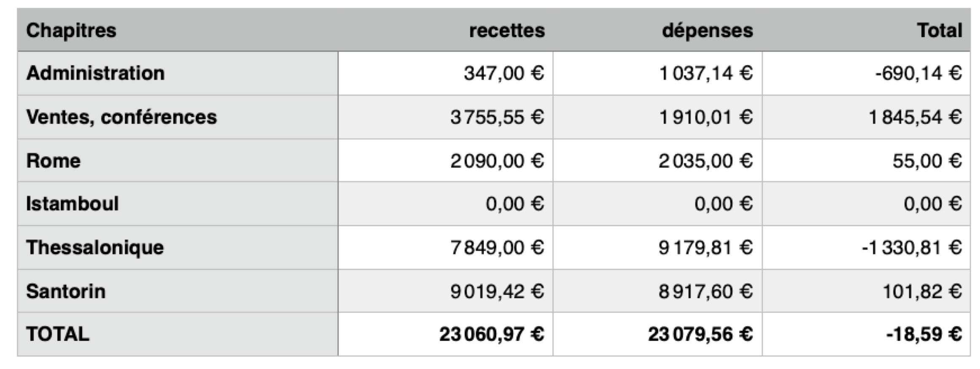The image size is (980, 369).
Task: Click Rome total cell 55,00 €
Action: tap(927, 161)
